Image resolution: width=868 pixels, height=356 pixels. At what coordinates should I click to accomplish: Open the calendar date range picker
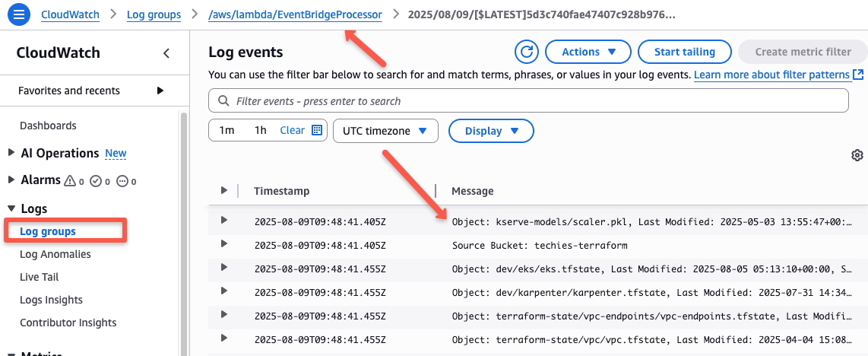(317, 131)
